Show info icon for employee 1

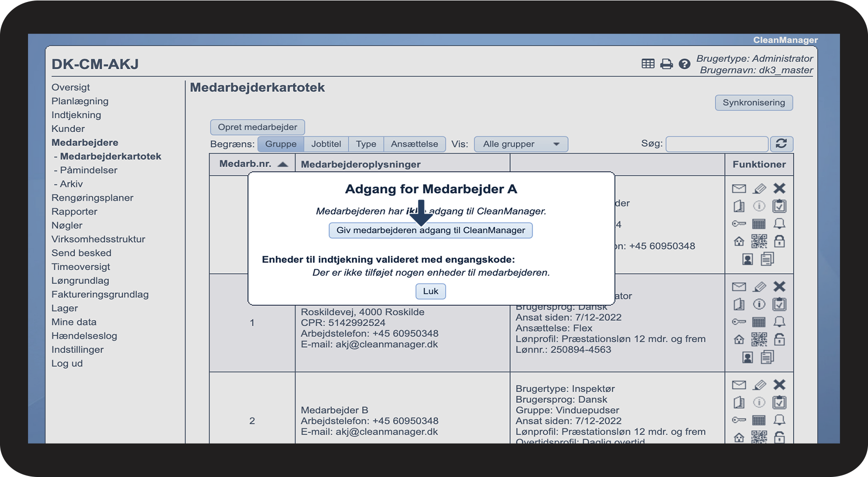click(759, 304)
